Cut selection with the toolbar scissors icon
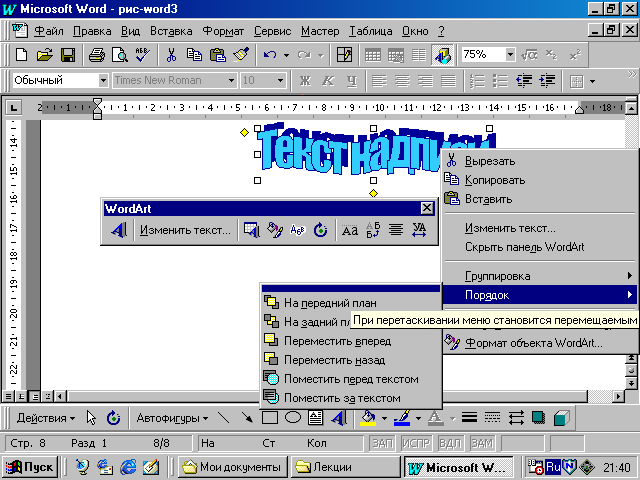Viewport: 640px width, 480px height. tap(171, 55)
